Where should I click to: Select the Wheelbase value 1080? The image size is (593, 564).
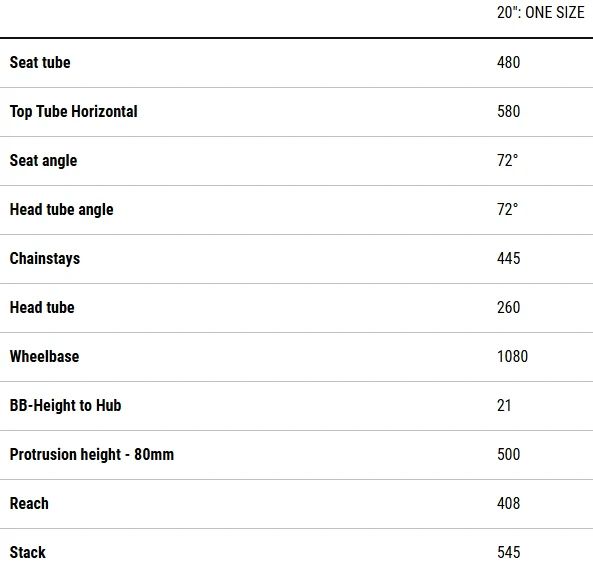[512, 356]
